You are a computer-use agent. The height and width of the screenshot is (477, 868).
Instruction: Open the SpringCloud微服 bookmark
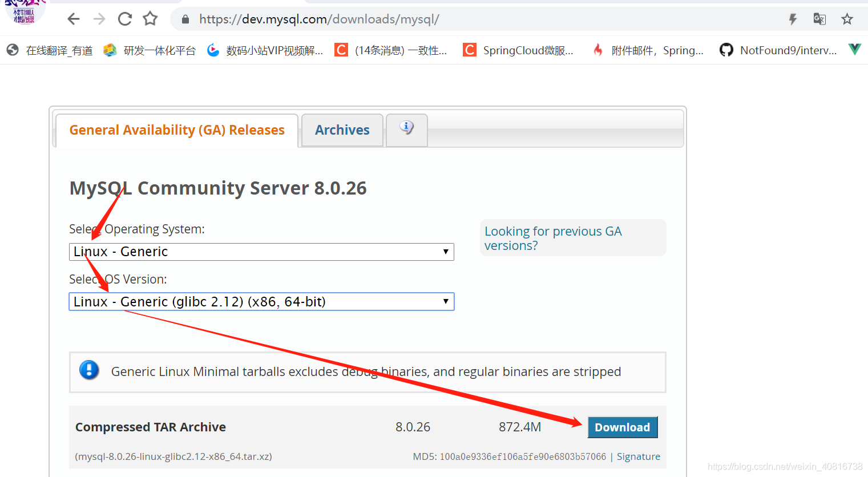[518, 50]
